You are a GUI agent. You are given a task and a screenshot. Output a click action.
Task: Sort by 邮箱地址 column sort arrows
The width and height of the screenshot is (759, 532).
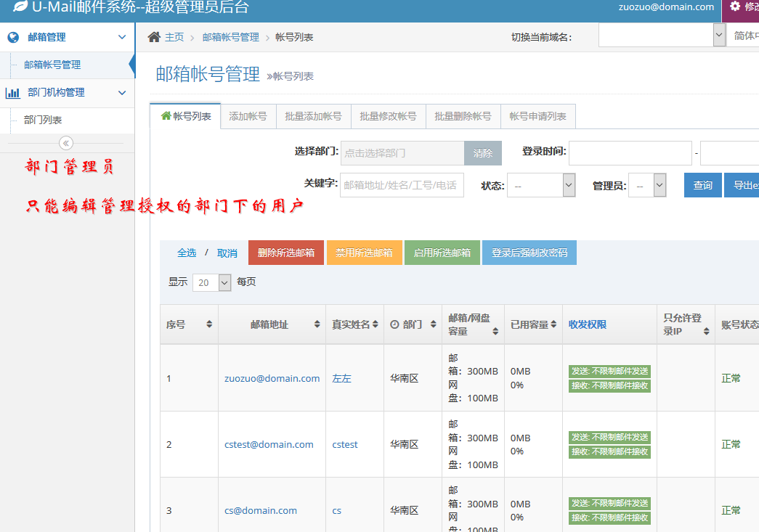[317, 324]
